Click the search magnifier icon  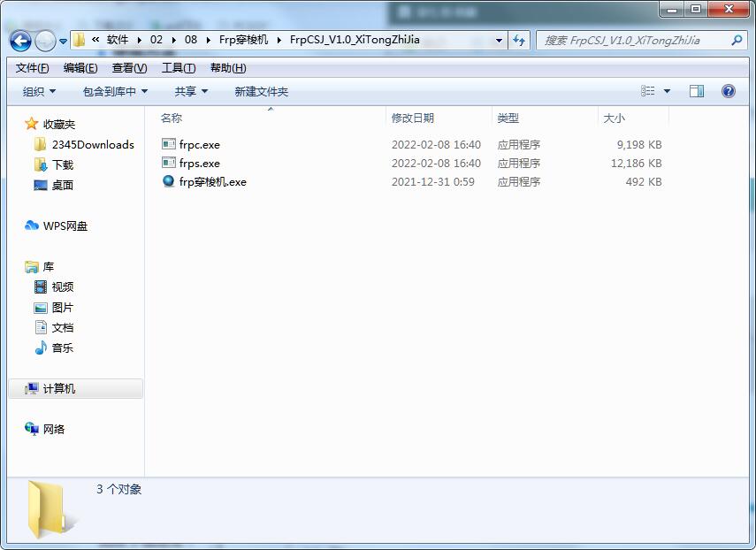(737, 40)
